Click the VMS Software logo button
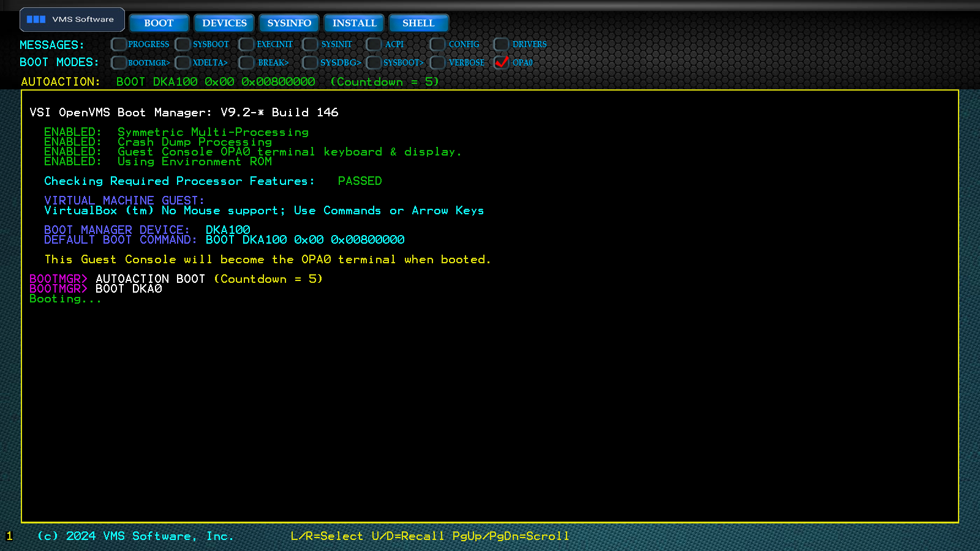The image size is (980, 551). (x=72, y=20)
